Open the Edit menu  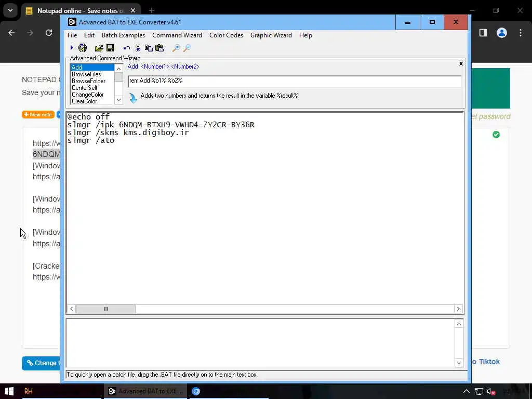click(x=89, y=35)
